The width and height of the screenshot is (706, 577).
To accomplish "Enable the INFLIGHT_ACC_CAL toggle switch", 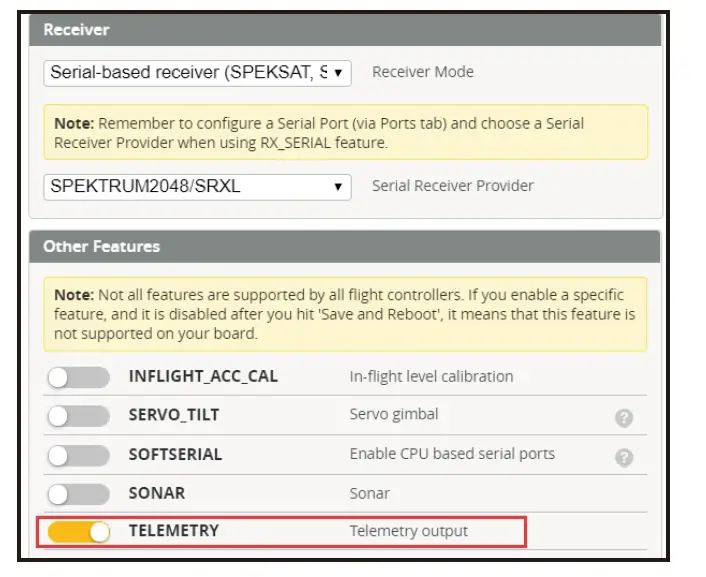I will pyautogui.click(x=78, y=377).
